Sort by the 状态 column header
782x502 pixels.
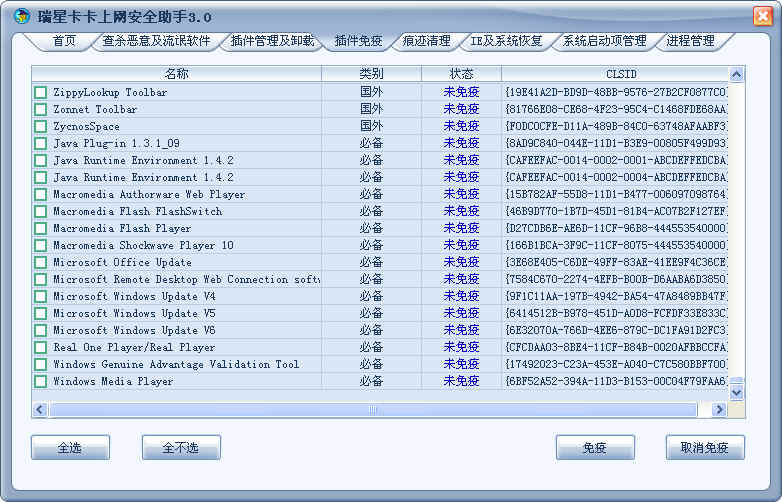[461, 74]
